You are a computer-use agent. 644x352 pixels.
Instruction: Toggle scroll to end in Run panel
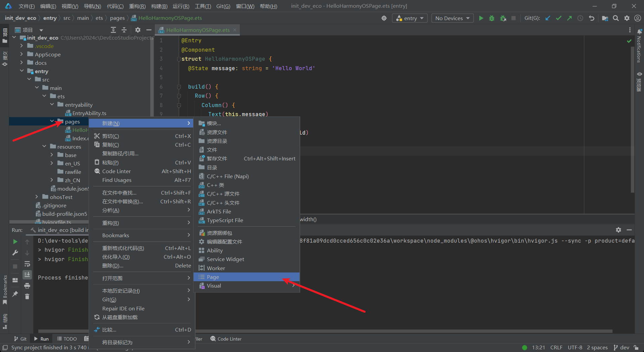tap(27, 274)
